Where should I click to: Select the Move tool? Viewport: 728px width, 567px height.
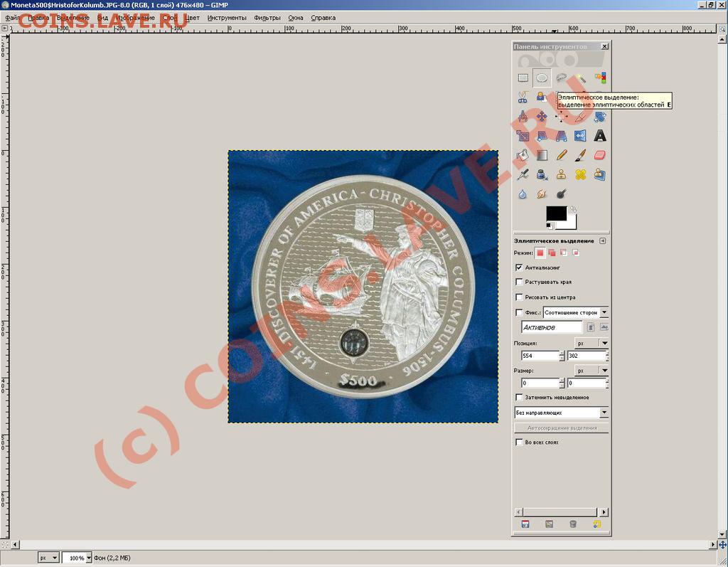[x=542, y=116]
